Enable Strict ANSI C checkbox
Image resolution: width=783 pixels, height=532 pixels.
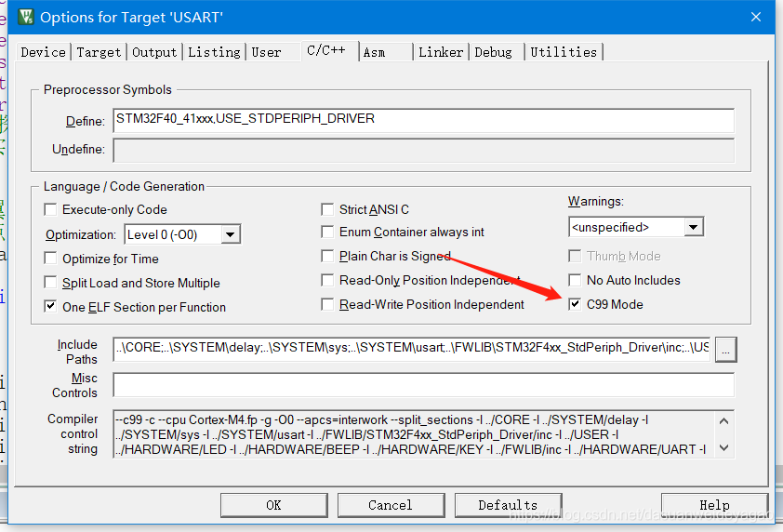(327, 209)
